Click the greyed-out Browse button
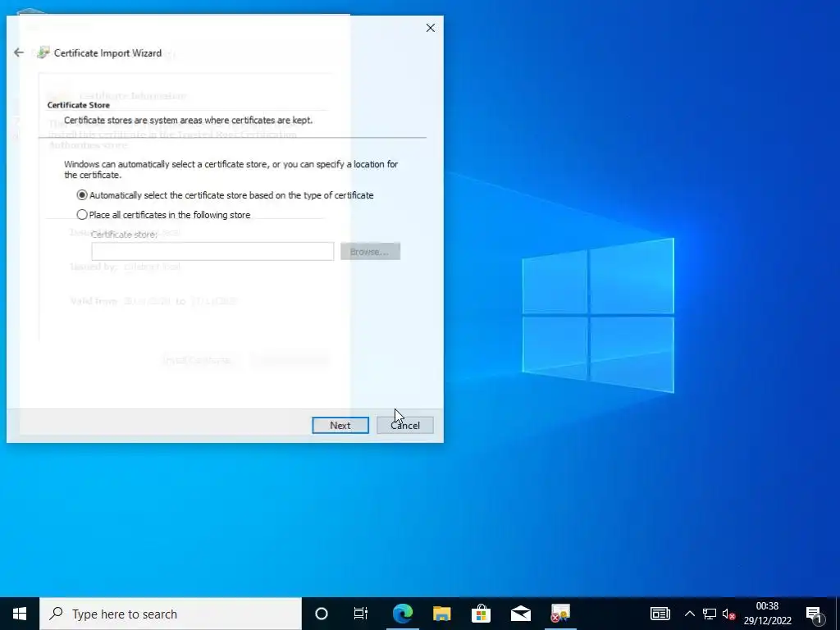This screenshot has width=840, height=630. [370, 251]
